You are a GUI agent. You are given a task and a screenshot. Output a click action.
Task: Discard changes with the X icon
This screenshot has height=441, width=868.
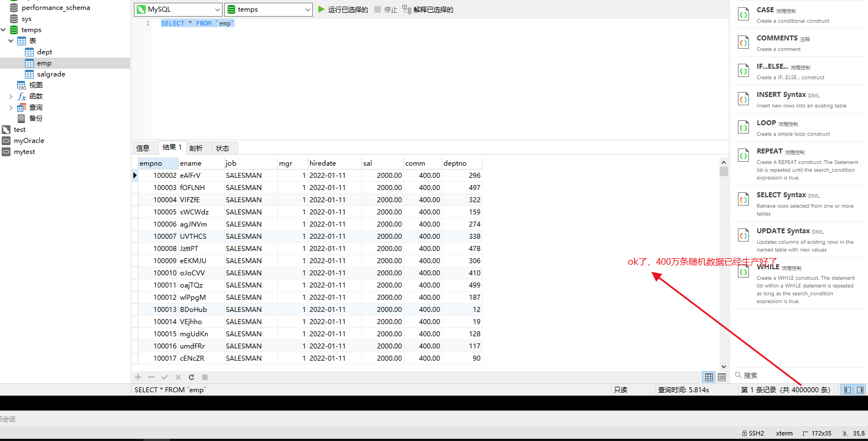pos(178,377)
